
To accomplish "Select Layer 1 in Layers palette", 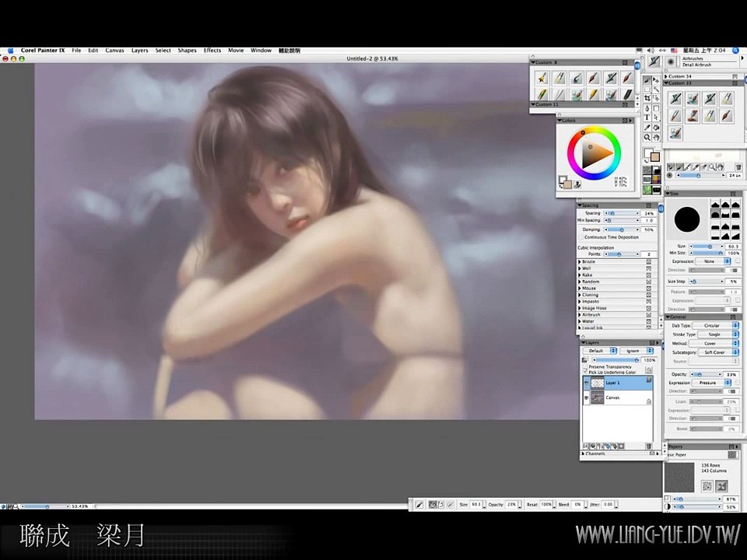I will (x=618, y=383).
